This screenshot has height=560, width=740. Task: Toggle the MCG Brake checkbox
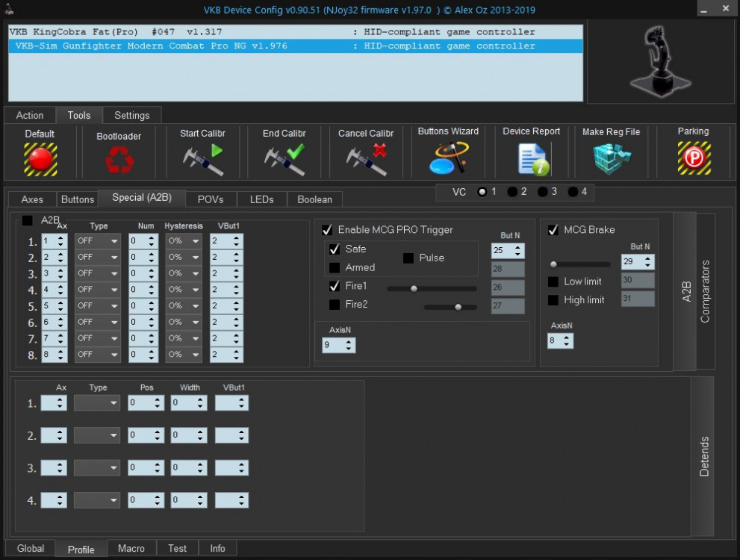(553, 230)
